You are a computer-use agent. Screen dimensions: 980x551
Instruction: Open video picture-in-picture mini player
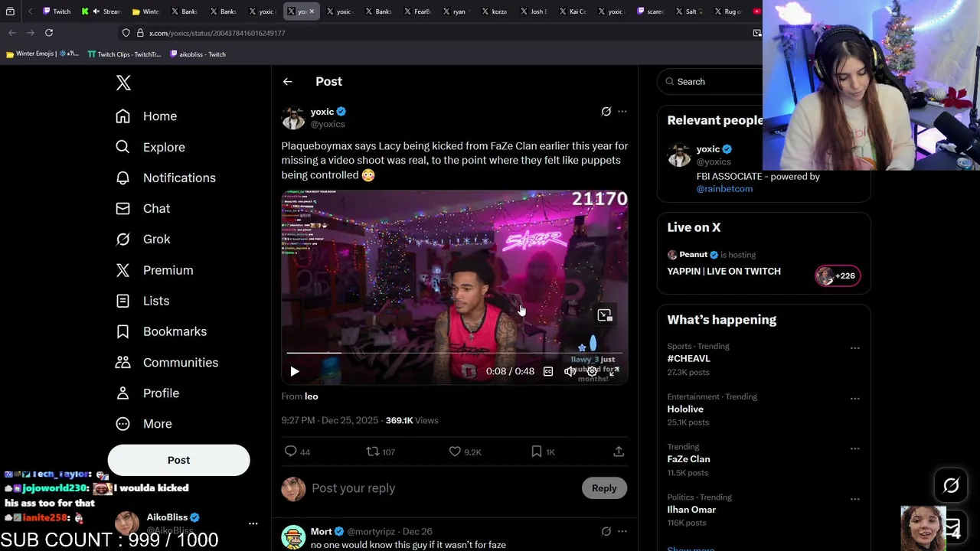click(605, 315)
